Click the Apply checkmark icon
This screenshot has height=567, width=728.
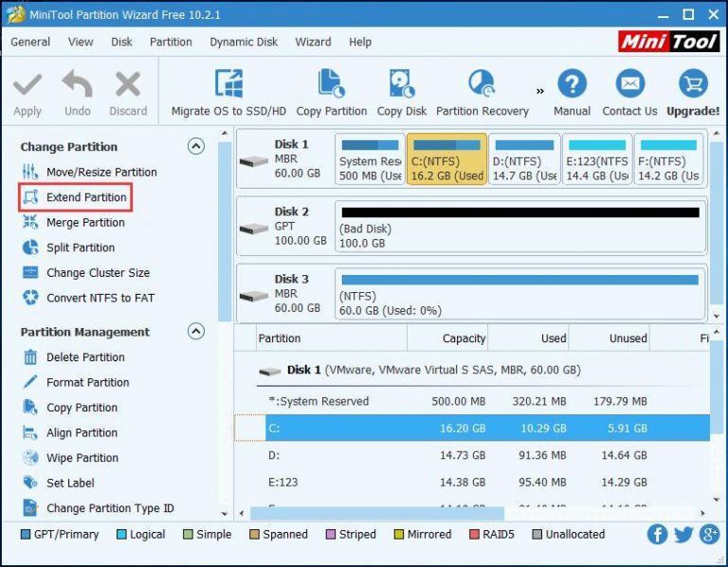(27, 84)
